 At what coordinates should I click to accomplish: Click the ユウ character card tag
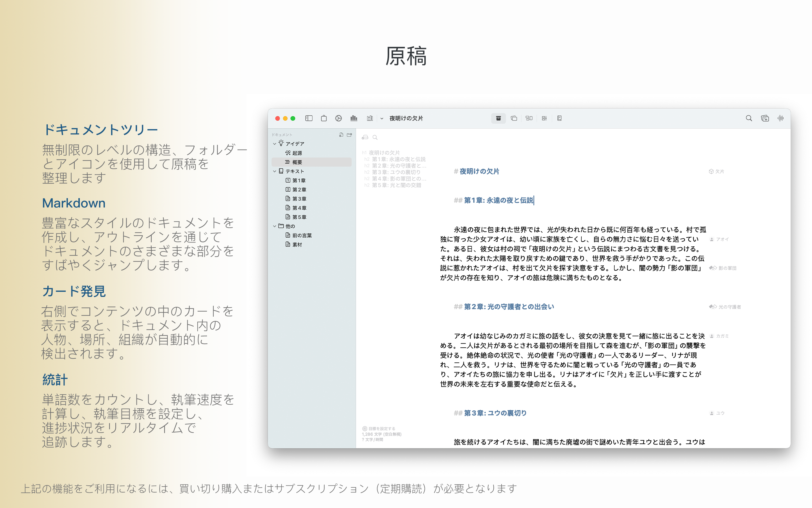[x=717, y=413]
